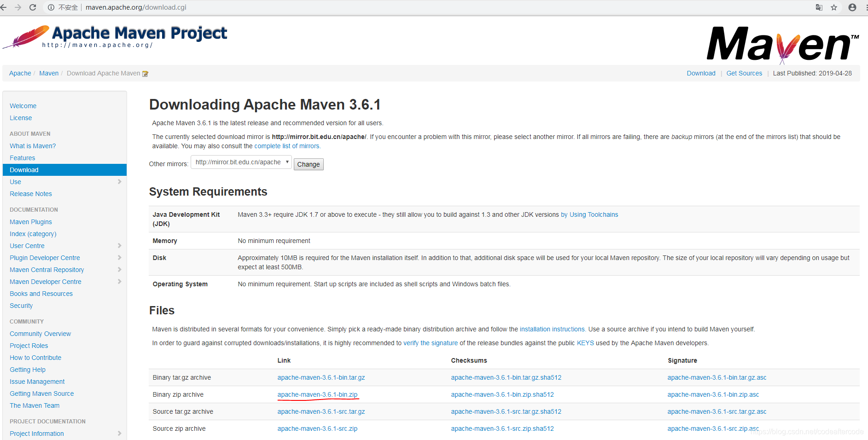Click the System Requirements heading
The image size is (868, 440).
click(208, 191)
